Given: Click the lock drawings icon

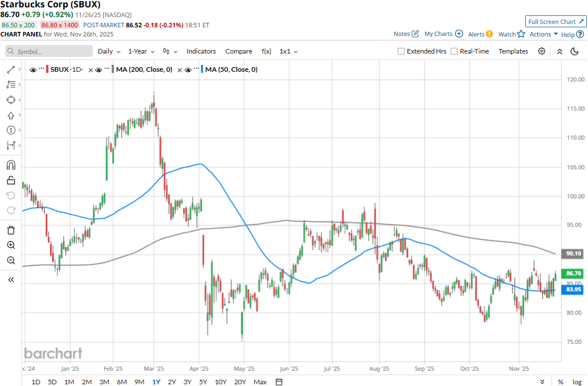Looking at the screenshot, I should point(11,180).
